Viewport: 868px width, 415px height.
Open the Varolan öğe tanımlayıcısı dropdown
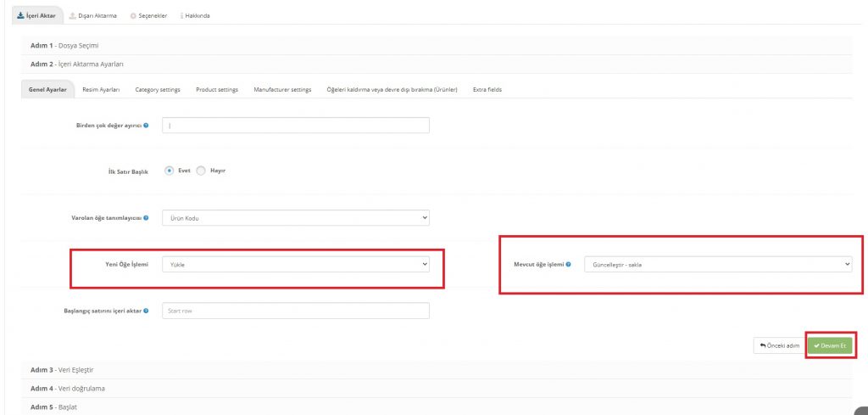pos(296,218)
